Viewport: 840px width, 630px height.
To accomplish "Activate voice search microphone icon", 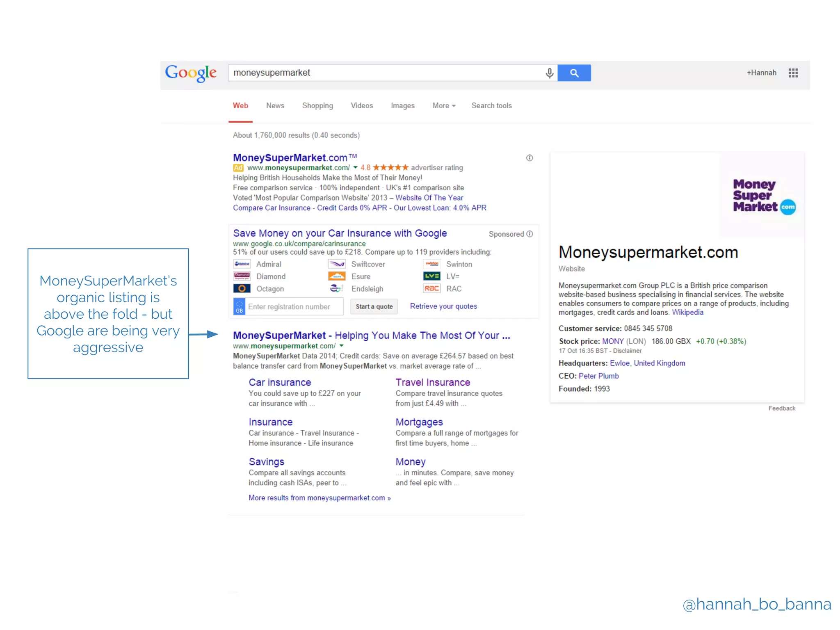I will coord(549,73).
